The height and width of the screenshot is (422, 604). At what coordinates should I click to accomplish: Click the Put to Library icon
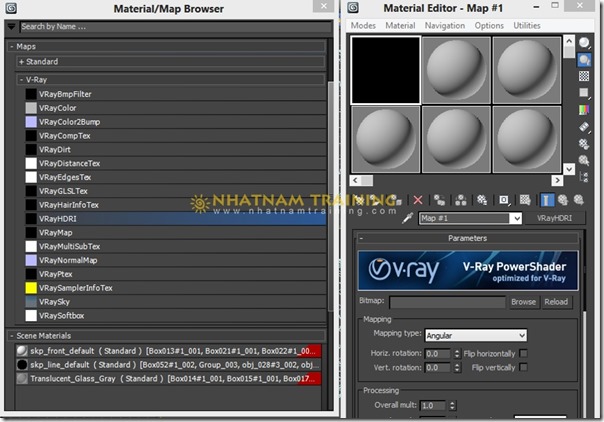pos(482,200)
